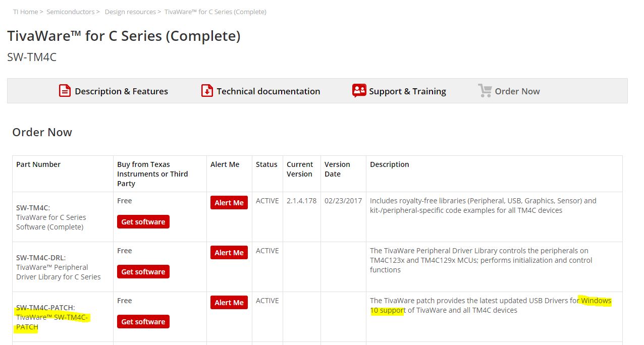Click the royalty-free libraries description text
The width and height of the screenshot is (644, 345).
pos(483,205)
